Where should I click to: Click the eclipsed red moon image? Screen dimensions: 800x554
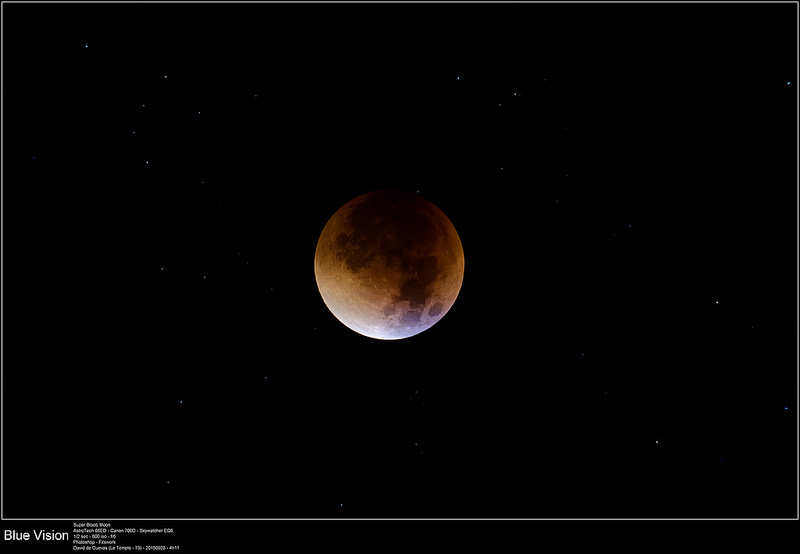389,265
